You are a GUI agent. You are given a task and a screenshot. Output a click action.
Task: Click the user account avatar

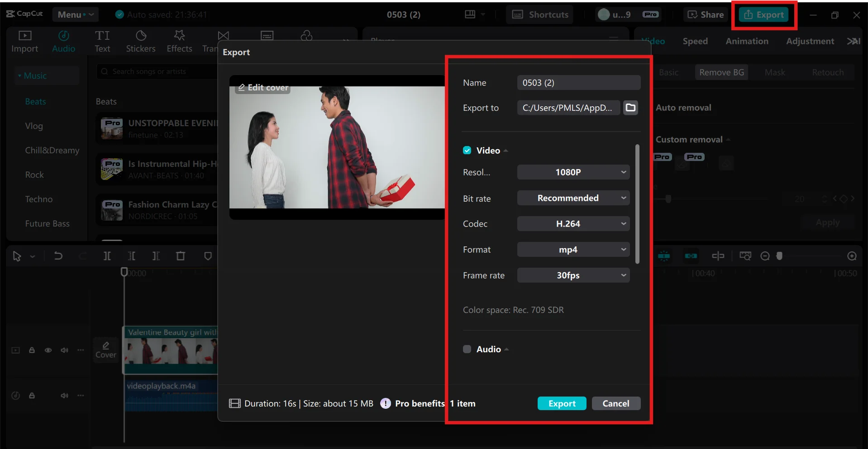[604, 14]
